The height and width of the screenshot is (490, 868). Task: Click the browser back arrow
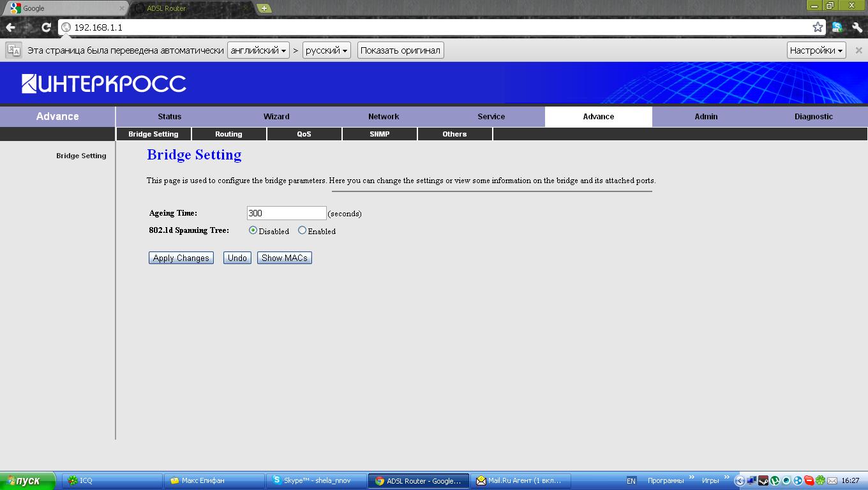(11, 27)
